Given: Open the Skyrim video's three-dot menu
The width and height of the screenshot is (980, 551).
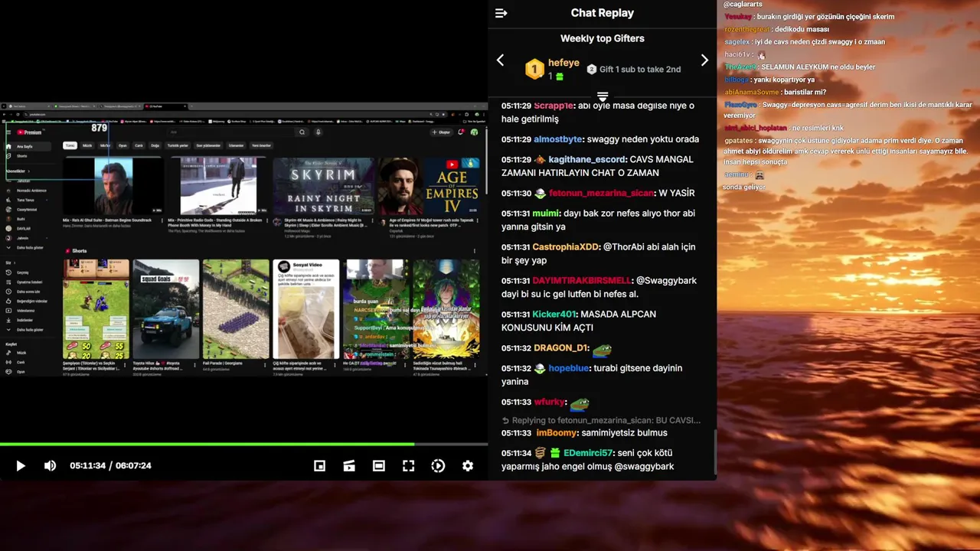Looking at the screenshot, I should 372,220.
